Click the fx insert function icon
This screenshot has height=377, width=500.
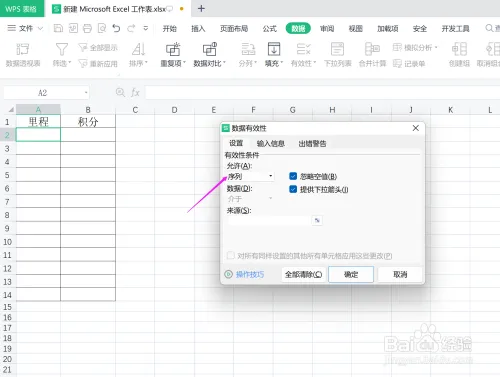coord(135,92)
